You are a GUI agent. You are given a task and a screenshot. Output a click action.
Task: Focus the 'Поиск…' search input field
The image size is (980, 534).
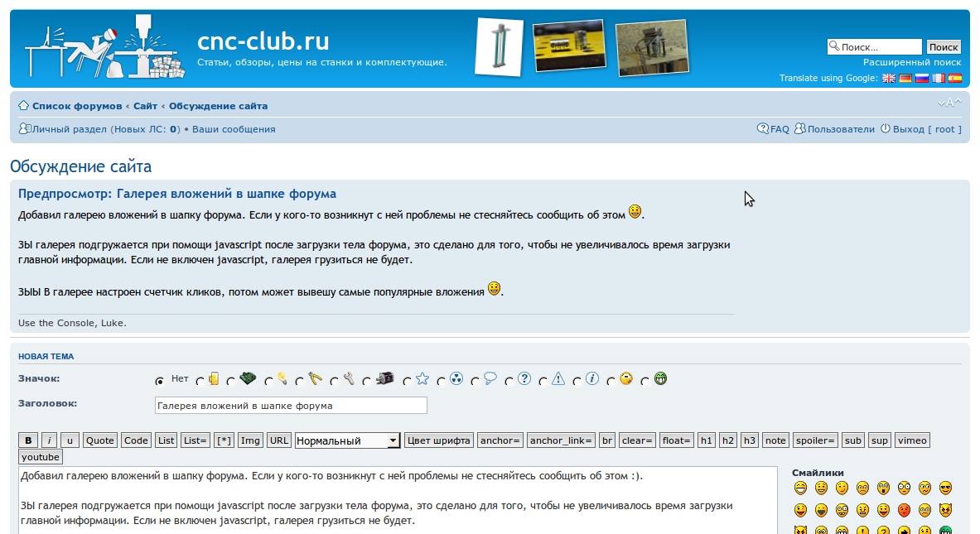[874, 47]
